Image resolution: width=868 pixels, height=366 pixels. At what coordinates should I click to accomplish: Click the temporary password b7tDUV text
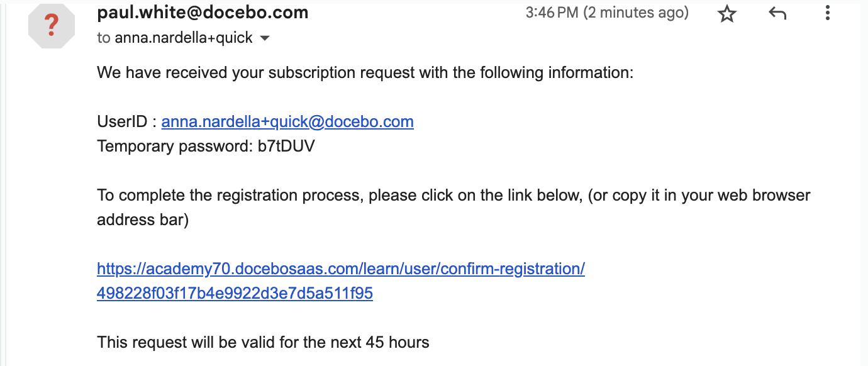point(286,147)
